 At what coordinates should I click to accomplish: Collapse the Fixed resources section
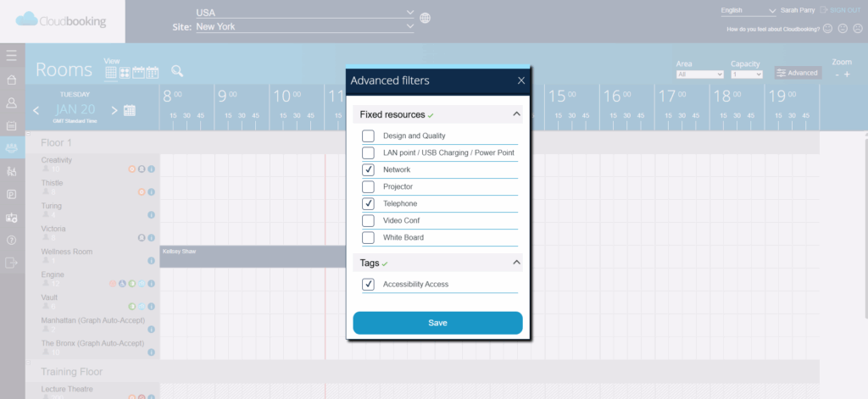[515, 114]
